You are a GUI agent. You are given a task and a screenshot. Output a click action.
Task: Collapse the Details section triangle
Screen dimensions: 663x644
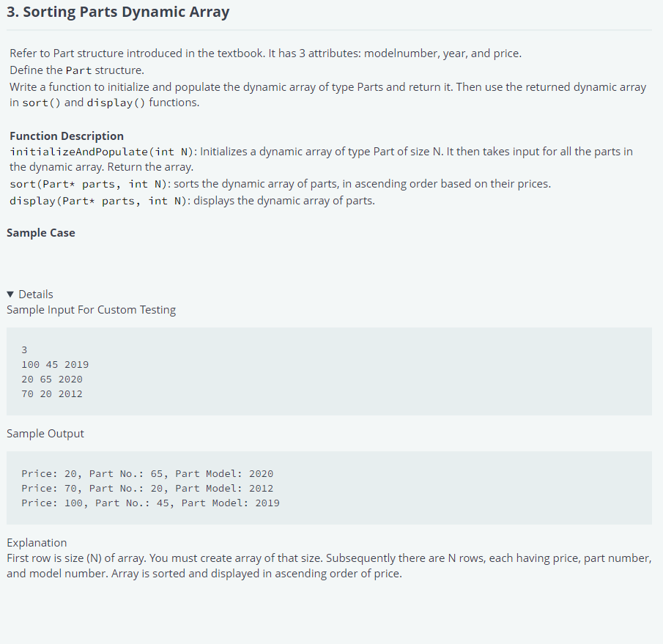(10, 294)
